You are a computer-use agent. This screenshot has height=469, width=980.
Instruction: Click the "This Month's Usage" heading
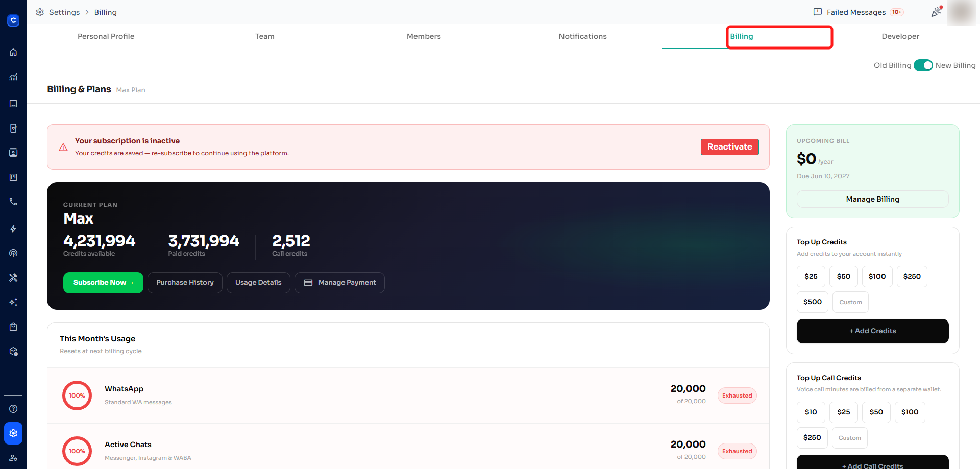[97, 339]
